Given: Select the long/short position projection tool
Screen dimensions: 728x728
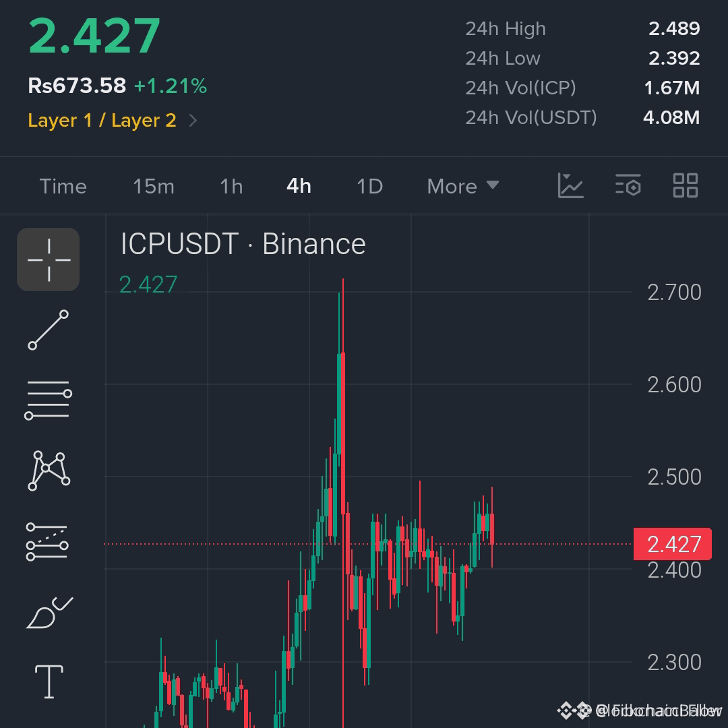Looking at the screenshot, I should point(47,542).
